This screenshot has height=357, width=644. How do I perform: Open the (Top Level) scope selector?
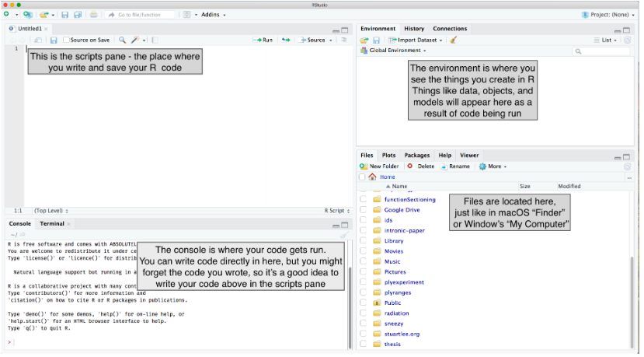click(x=51, y=211)
